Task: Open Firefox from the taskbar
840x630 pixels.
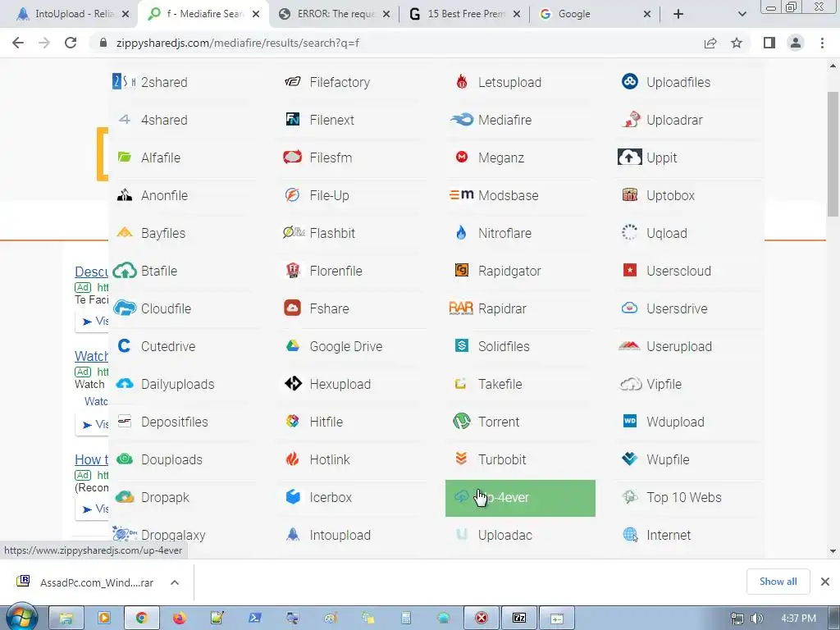Action: coord(180,618)
